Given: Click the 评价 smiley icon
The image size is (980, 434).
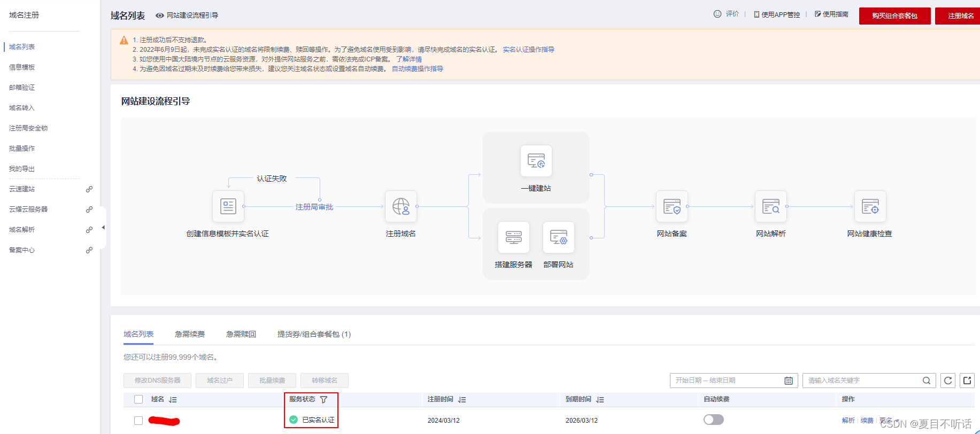Looking at the screenshot, I should 717,14.
